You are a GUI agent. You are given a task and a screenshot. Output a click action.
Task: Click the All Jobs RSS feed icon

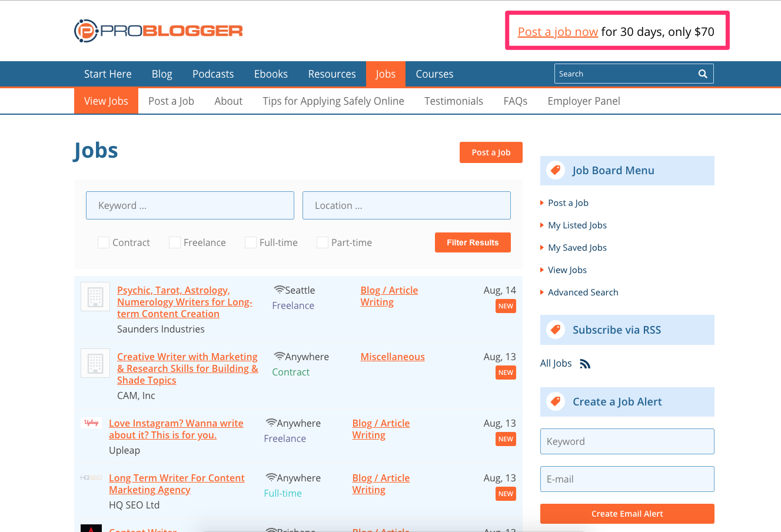click(x=585, y=364)
